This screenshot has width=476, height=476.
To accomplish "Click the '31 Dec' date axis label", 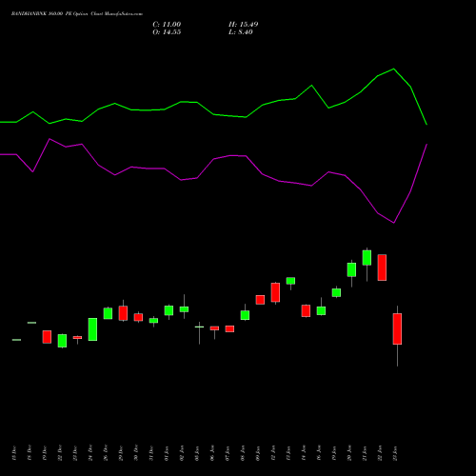I will tap(151, 453).
